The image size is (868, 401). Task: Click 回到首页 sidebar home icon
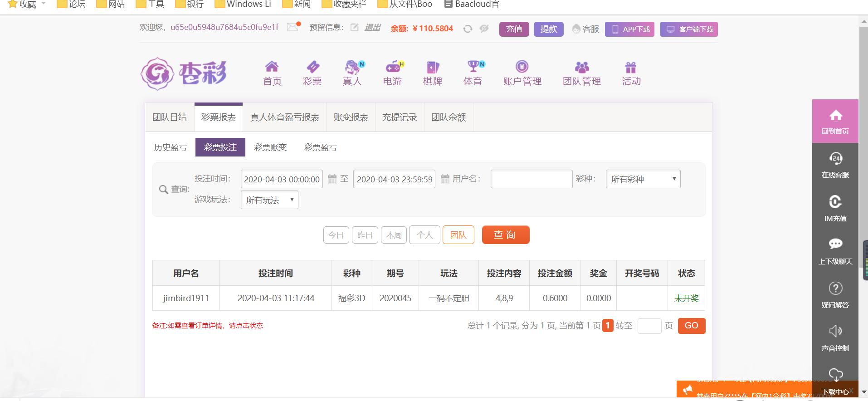pyautogui.click(x=835, y=121)
